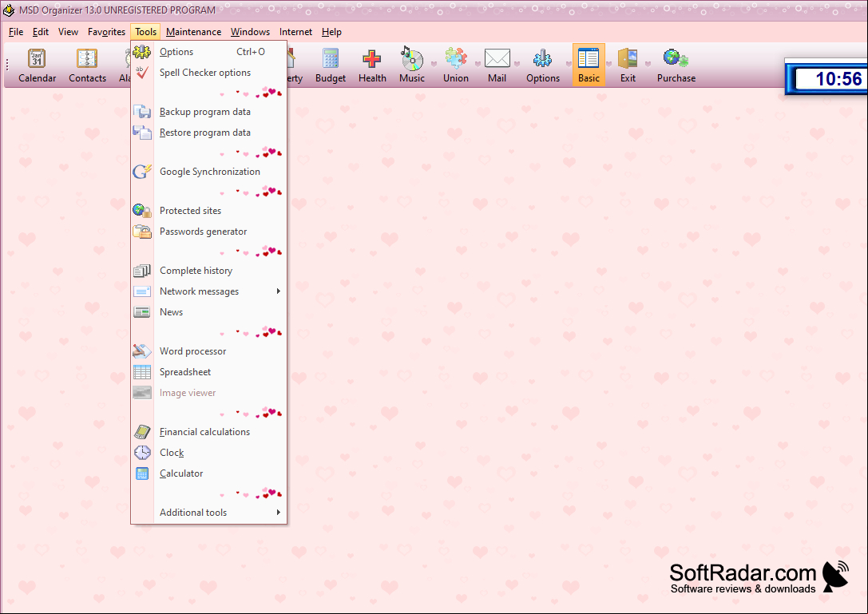Open dropdown arrow next to Basic
This screenshot has width=868, height=614.
609,64
